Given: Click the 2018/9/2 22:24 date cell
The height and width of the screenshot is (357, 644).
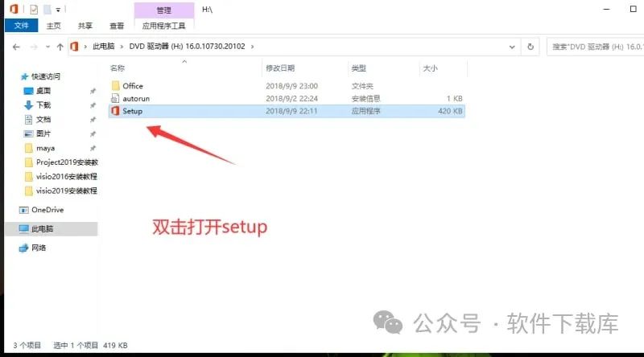Looking at the screenshot, I should pos(291,98).
